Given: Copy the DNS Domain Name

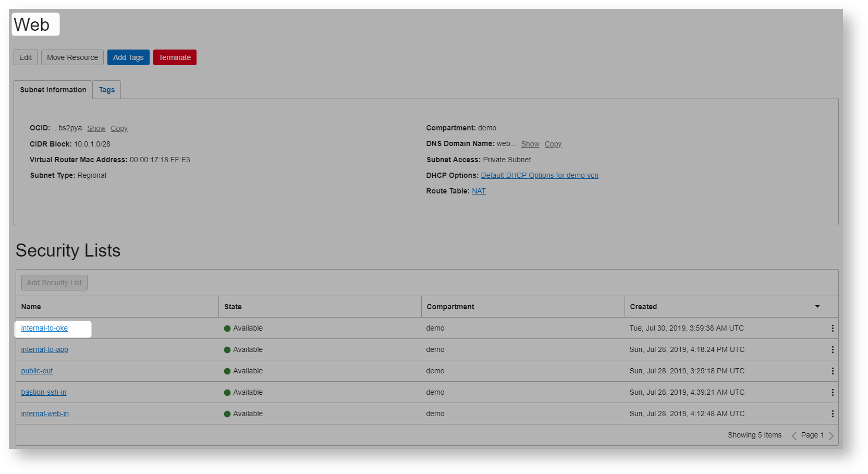Looking at the screenshot, I should (553, 144).
